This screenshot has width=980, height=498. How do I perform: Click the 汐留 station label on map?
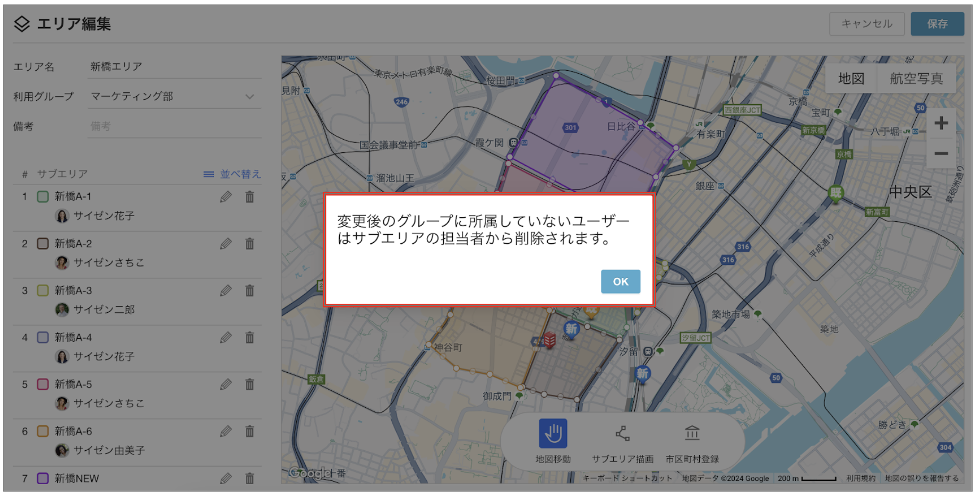click(629, 351)
